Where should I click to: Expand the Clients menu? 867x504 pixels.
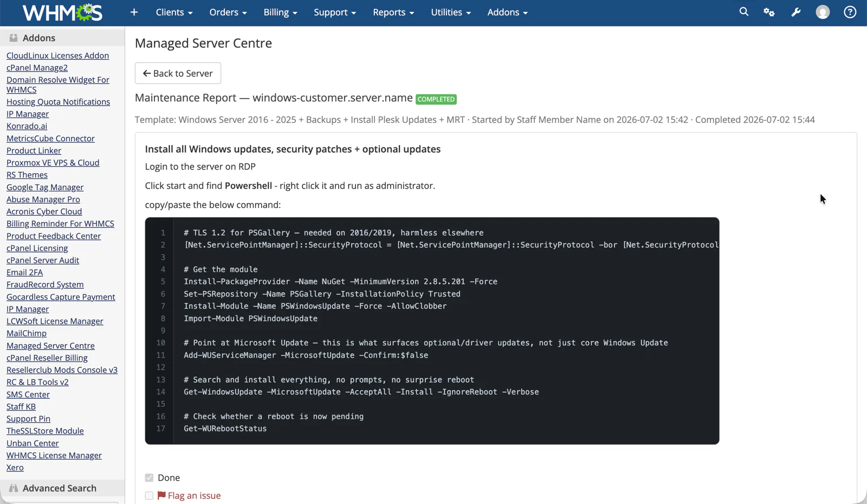(x=174, y=12)
